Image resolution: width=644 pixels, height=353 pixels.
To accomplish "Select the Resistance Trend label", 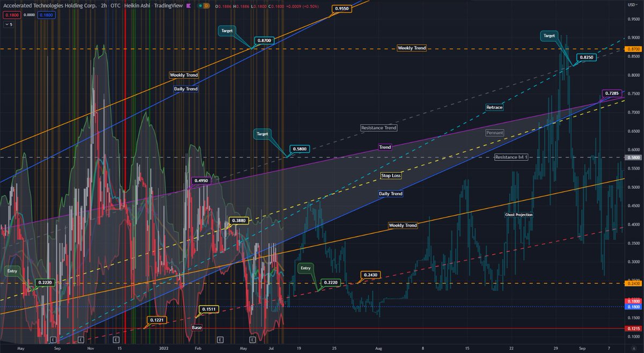I will 379,128.
